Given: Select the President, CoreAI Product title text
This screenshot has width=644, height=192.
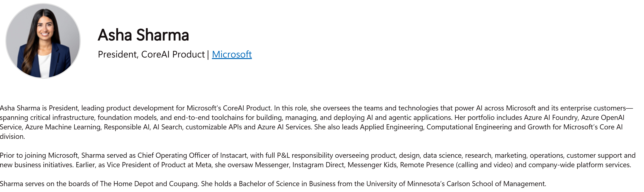Looking at the screenshot, I should pos(151,54).
